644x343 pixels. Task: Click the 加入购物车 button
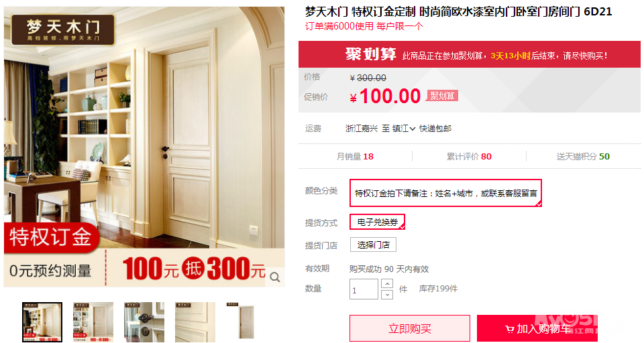(x=537, y=329)
